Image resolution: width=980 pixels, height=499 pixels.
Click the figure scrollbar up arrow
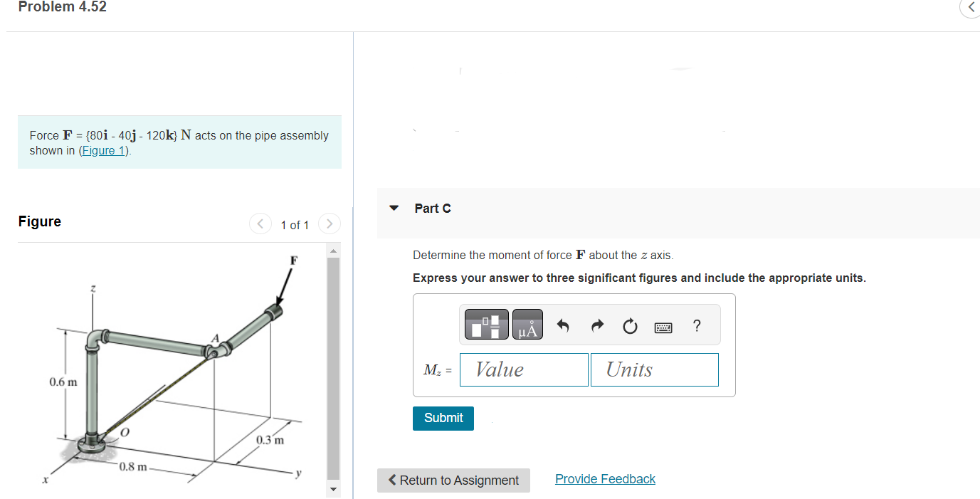pos(332,249)
